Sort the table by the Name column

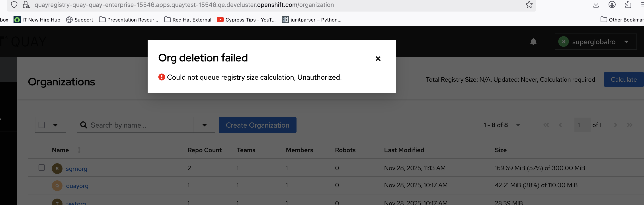79,150
